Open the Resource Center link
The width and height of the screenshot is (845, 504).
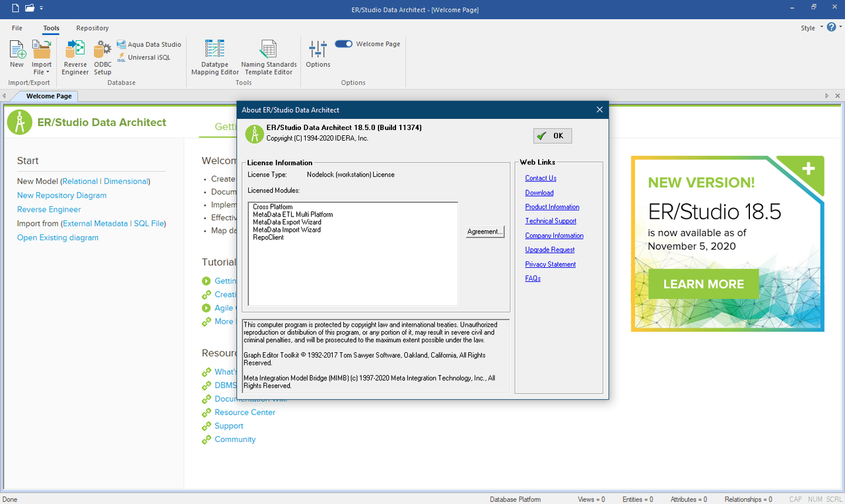point(245,412)
